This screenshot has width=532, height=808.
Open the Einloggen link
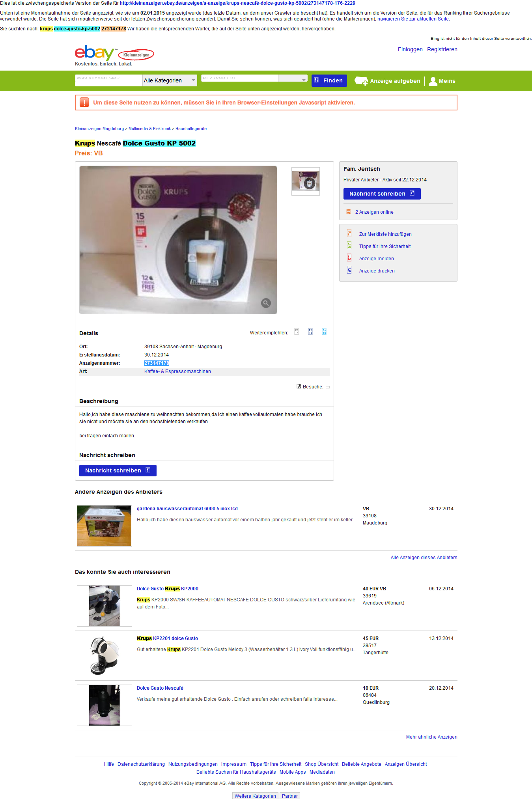[410, 49]
